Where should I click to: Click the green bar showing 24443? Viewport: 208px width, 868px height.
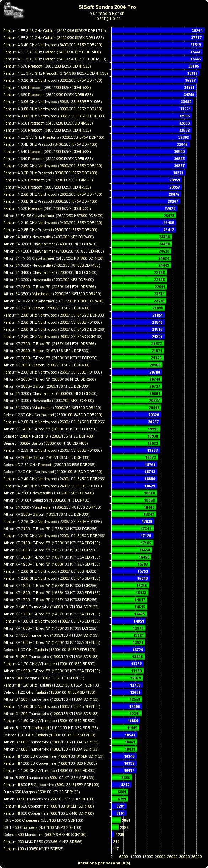click(141, 265)
